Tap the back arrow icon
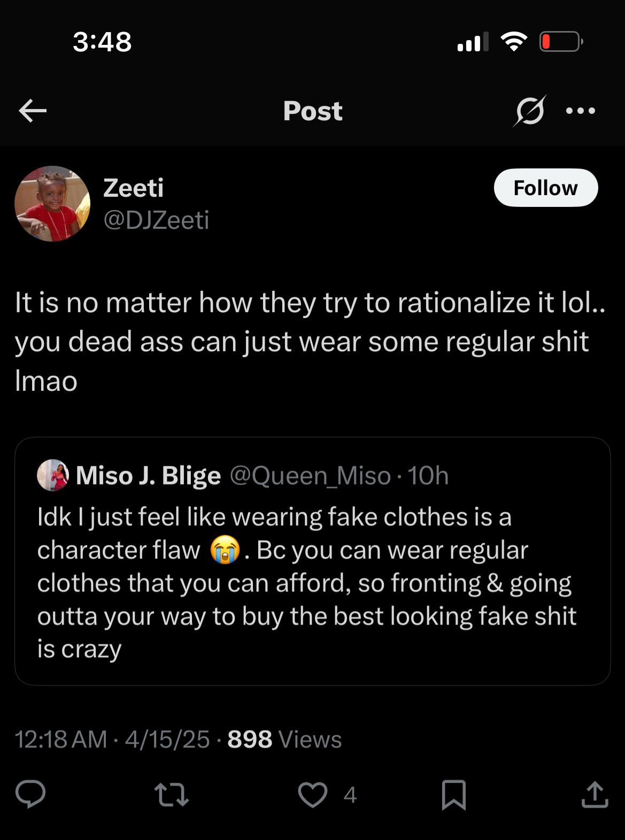 (x=33, y=111)
